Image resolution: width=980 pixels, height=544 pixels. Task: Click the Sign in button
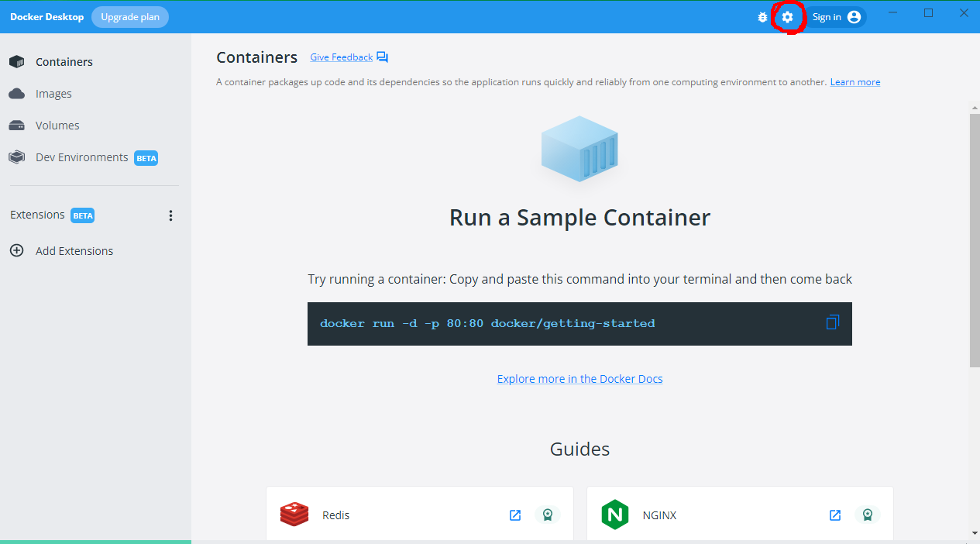pos(837,17)
